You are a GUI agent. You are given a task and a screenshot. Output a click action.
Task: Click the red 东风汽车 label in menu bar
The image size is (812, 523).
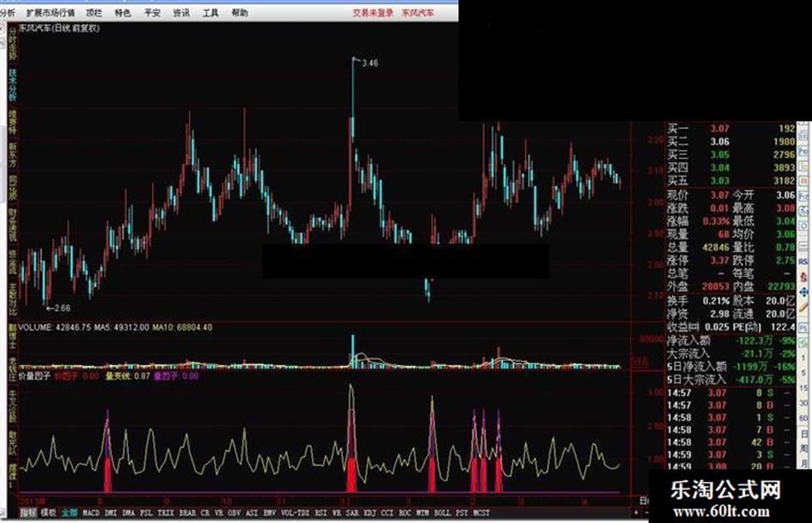(418, 12)
